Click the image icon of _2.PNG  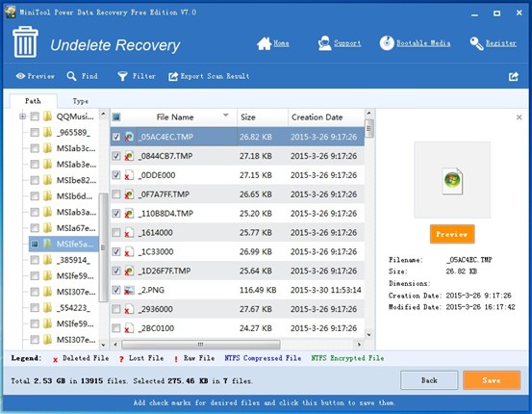pos(129,290)
